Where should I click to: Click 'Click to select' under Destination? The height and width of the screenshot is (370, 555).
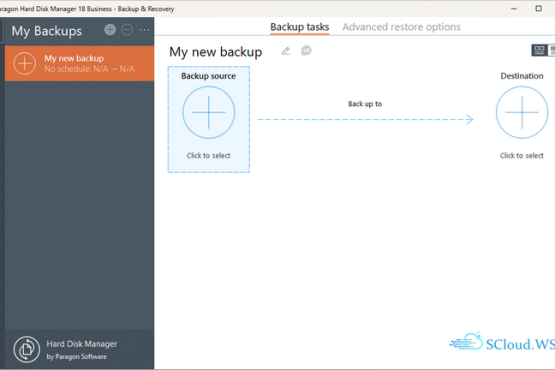522,155
